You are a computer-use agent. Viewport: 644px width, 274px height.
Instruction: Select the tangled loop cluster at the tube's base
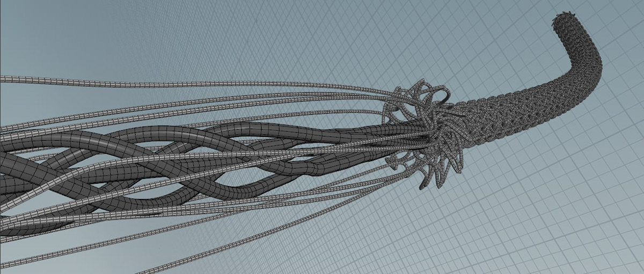tap(424, 135)
